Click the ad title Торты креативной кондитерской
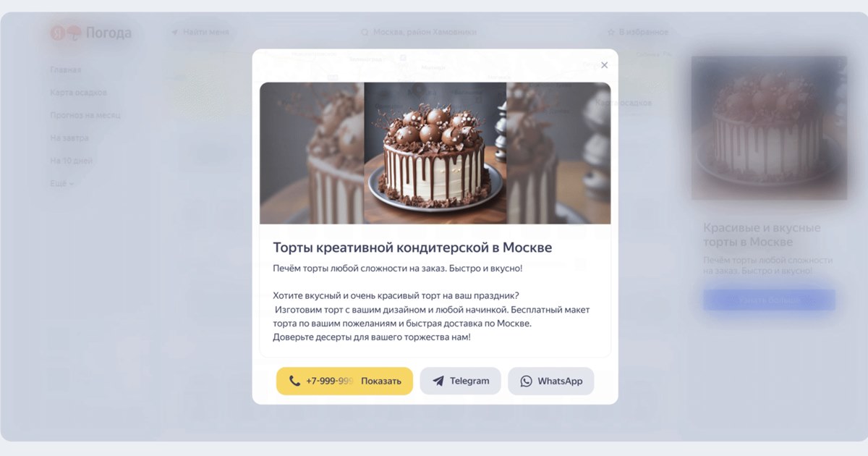 [x=412, y=248]
